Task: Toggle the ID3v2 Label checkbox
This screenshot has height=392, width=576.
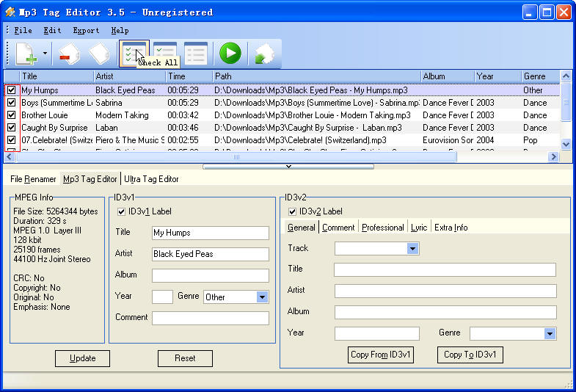Action: pyautogui.click(x=293, y=211)
